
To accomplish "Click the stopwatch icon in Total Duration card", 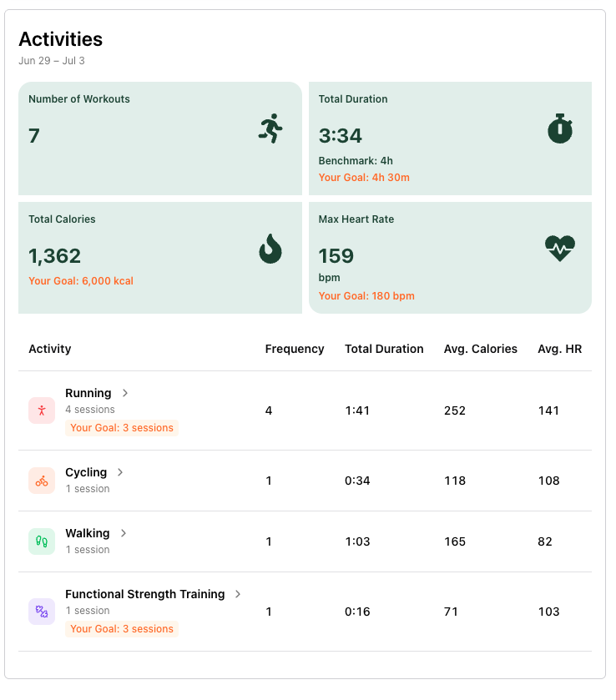I will click(x=560, y=128).
